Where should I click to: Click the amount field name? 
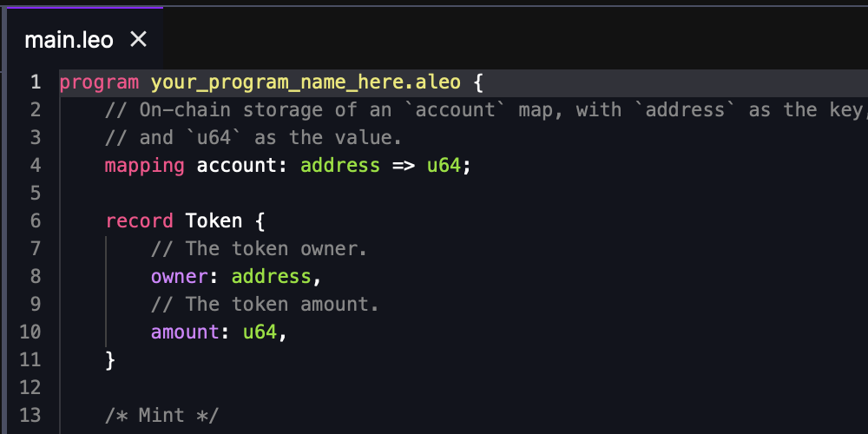(185, 332)
